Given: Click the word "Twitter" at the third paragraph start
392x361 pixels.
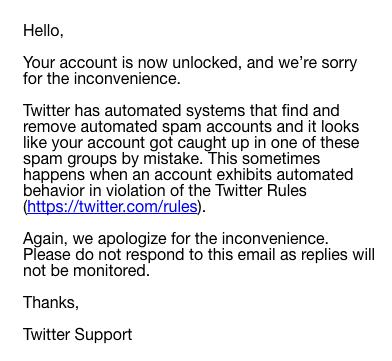Looking at the screenshot, I should click(47, 111).
